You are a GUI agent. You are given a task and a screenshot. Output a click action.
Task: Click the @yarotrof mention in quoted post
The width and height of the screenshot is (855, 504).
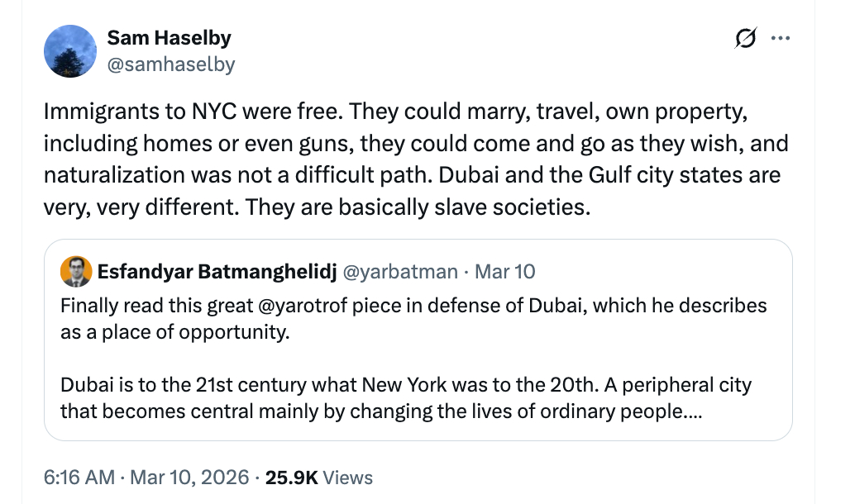tap(299, 306)
